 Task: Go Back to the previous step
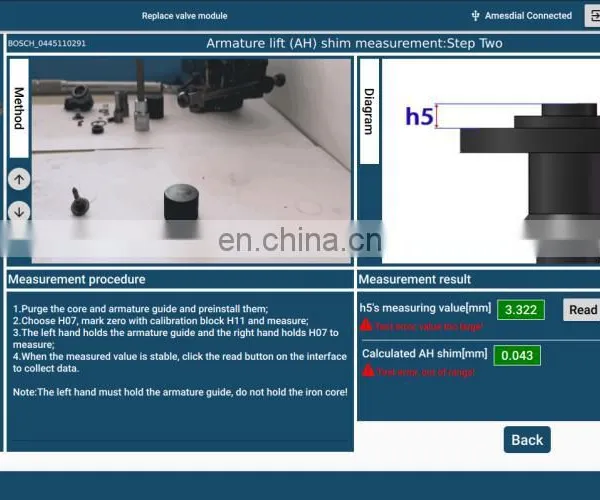click(527, 440)
